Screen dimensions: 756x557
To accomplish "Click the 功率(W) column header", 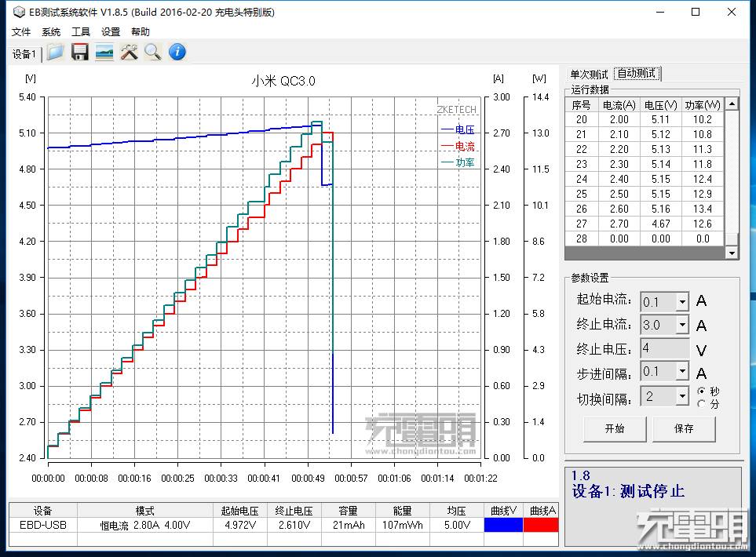I will coord(703,105).
